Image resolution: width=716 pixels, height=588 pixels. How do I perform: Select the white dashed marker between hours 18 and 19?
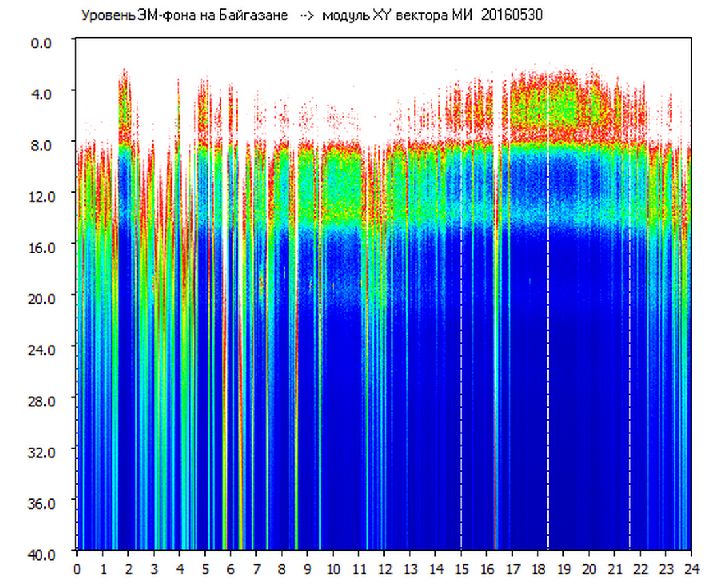pyautogui.click(x=548, y=392)
